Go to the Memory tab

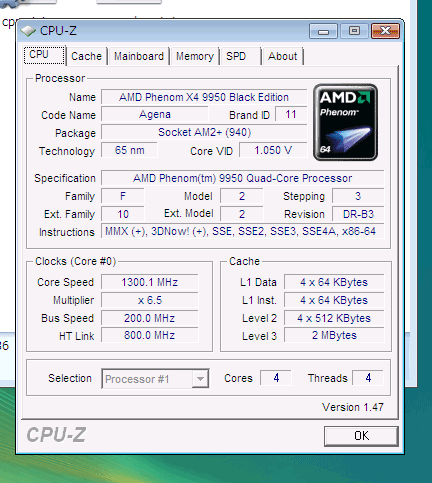(195, 56)
